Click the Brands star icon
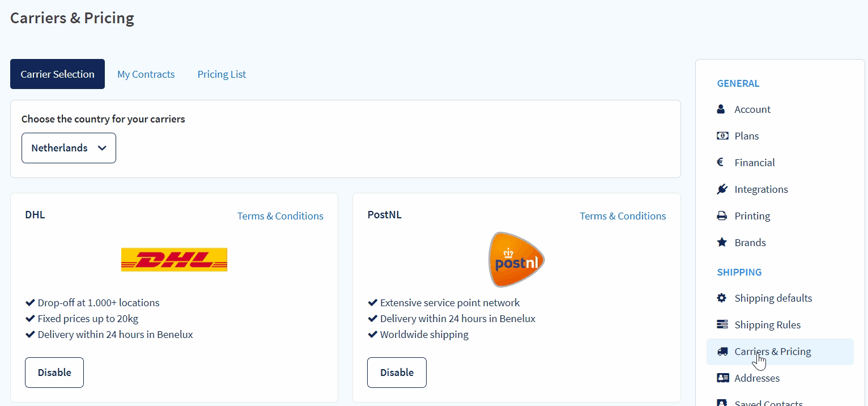 pyautogui.click(x=722, y=242)
